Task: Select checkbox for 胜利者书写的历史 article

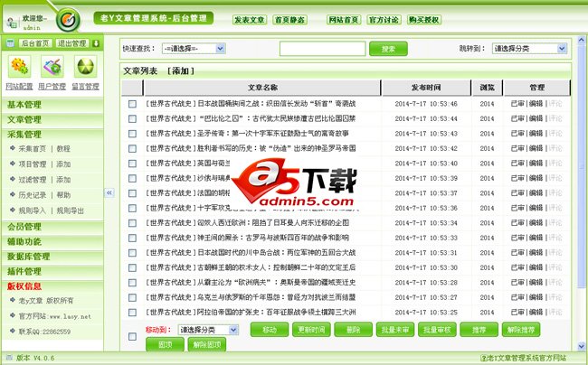Action: pyautogui.click(x=132, y=149)
